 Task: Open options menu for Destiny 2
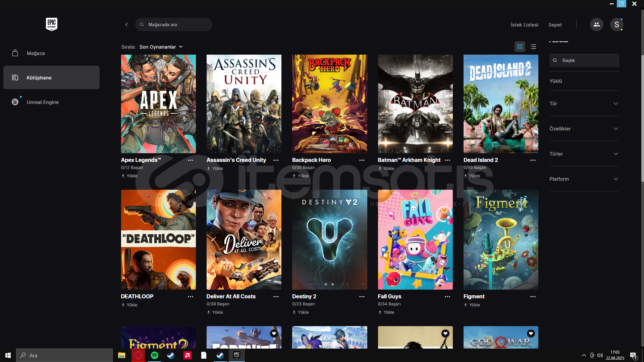pos(362,297)
